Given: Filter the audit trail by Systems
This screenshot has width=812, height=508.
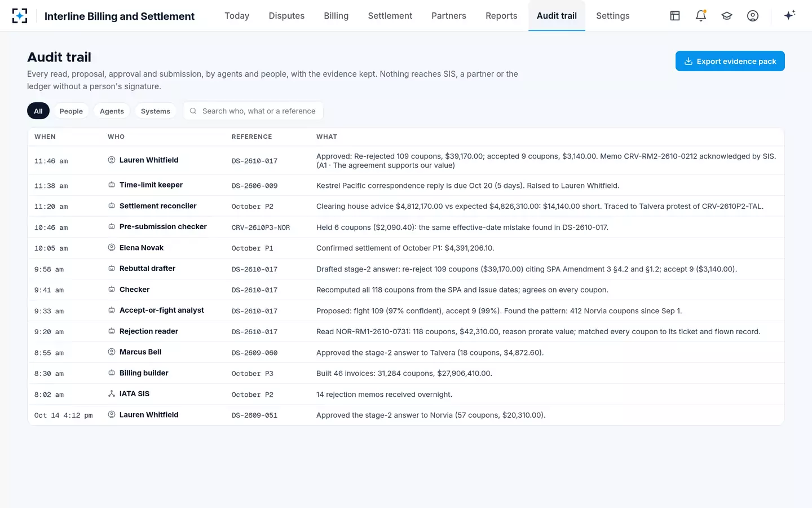Looking at the screenshot, I should point(156,111).
